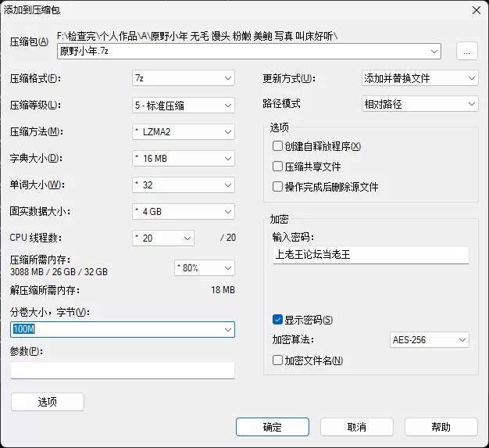Browse for archive location with ellipsis button
This screenshot has width=489, height=448.
(x=466, y=51)
